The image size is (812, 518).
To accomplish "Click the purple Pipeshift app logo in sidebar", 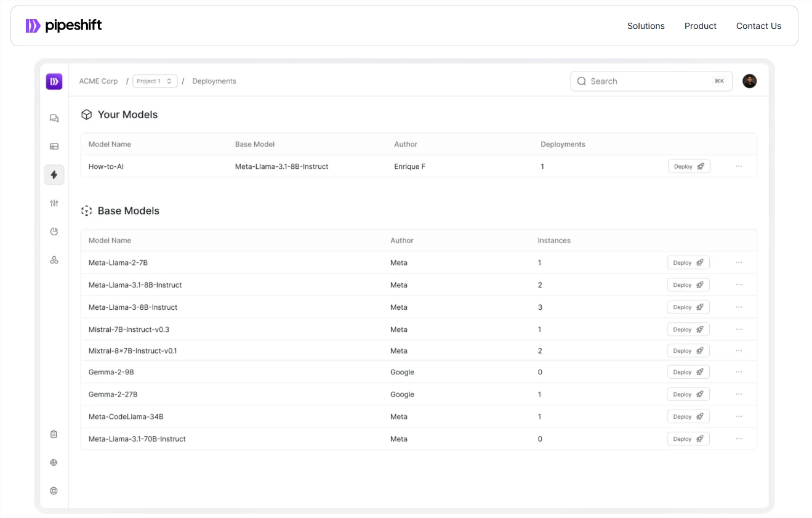I will [54, 81].
